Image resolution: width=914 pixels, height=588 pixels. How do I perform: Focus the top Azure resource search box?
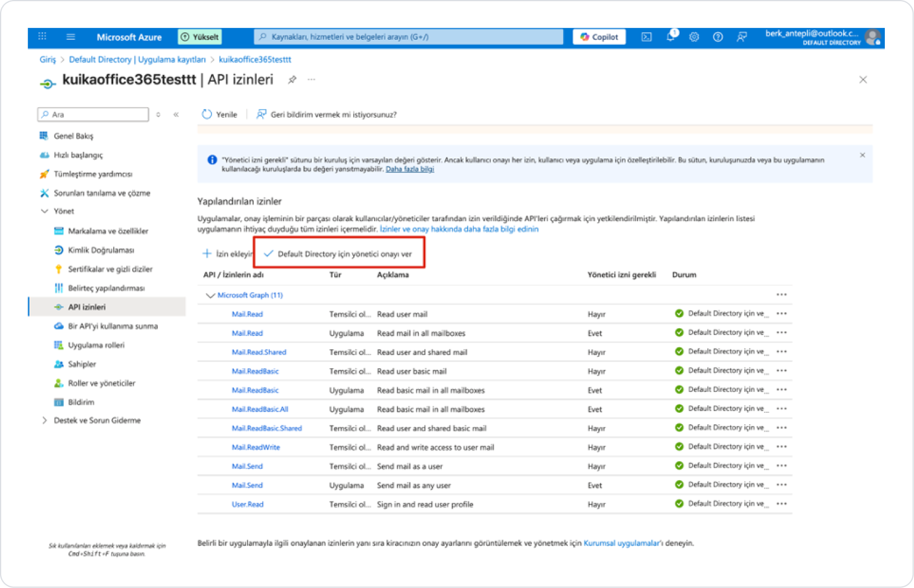coord(409,37)
